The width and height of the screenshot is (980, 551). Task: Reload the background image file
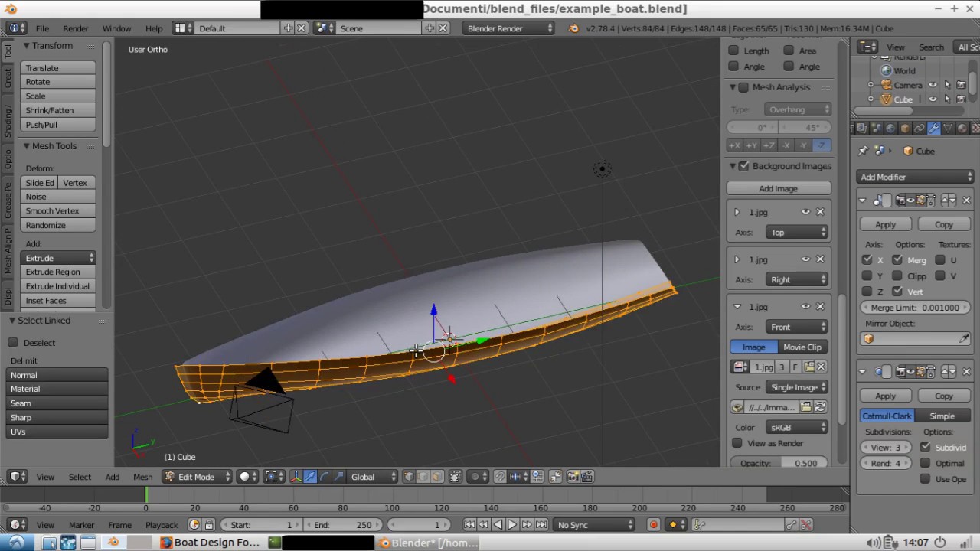[x=820, y=407]
